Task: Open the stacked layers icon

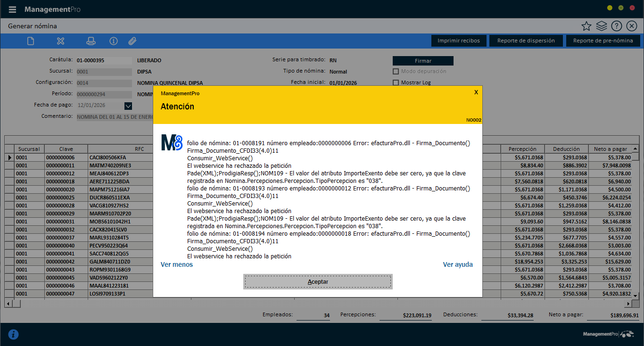Action: tap(601, 26)
